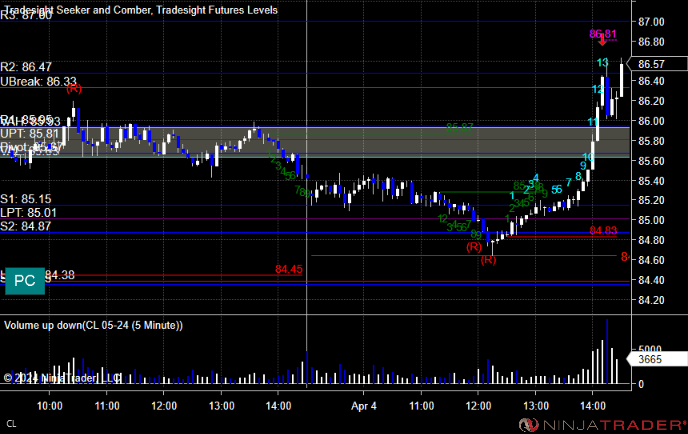
Task: Click the cyan count 13 label
Action: (x=602, y=63)
